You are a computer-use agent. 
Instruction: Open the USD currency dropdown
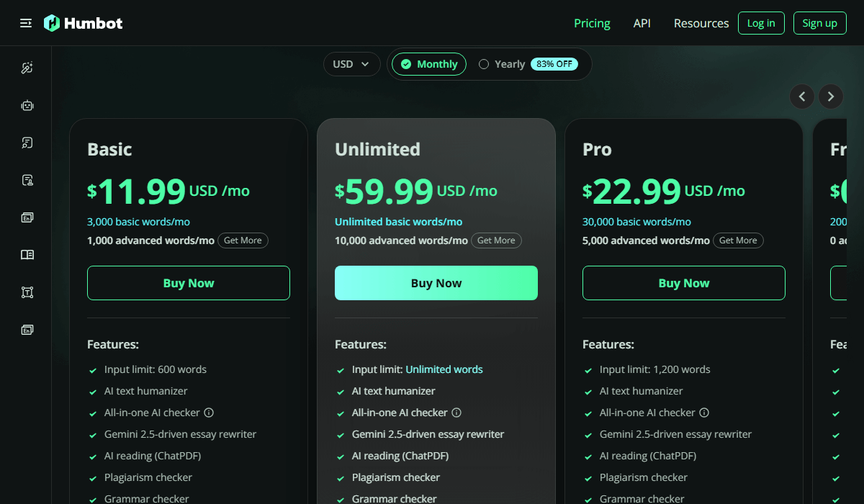tap(351, 64)
